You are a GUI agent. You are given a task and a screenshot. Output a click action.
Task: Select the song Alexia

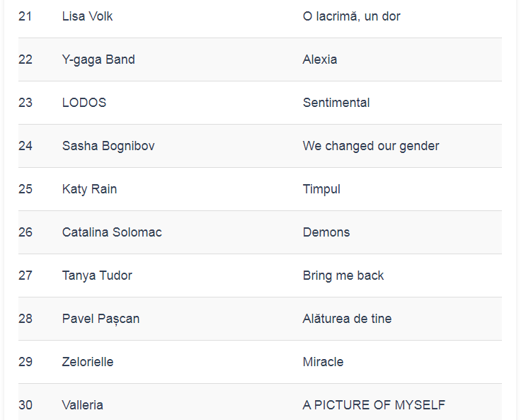320,59
